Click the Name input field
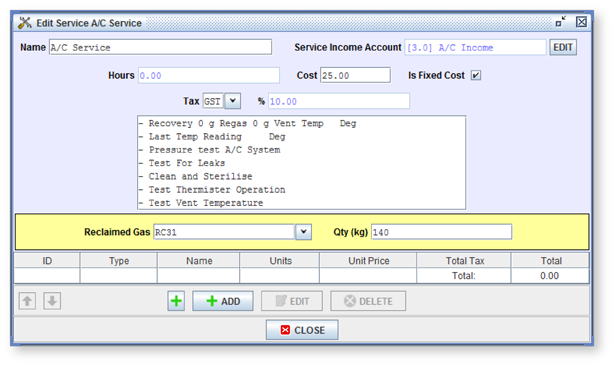 click(161, 47)
